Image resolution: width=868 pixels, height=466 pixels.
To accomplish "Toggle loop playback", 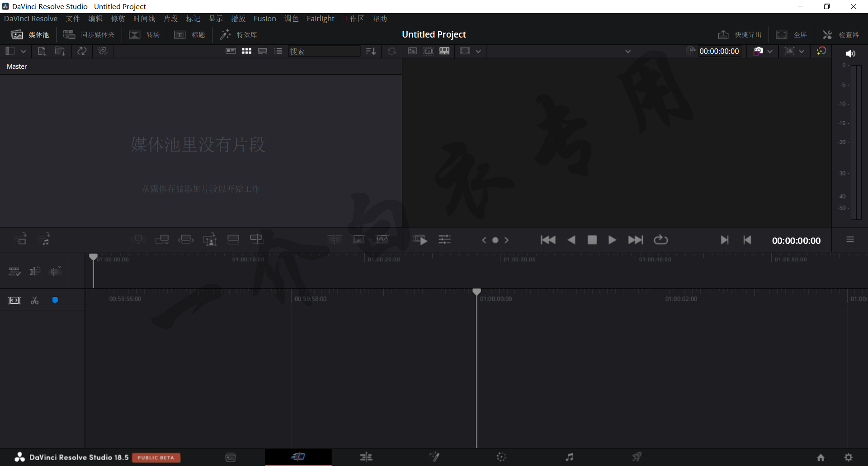I will [660, 240].
